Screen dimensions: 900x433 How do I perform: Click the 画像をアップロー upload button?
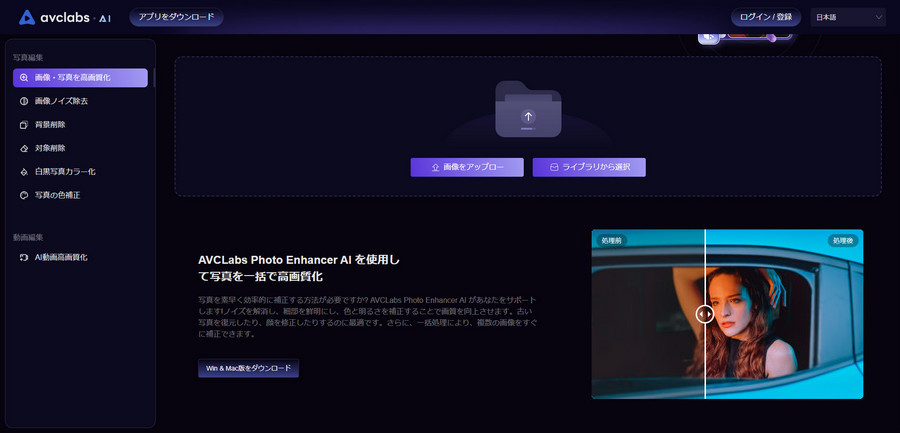[x=467, y=167]
